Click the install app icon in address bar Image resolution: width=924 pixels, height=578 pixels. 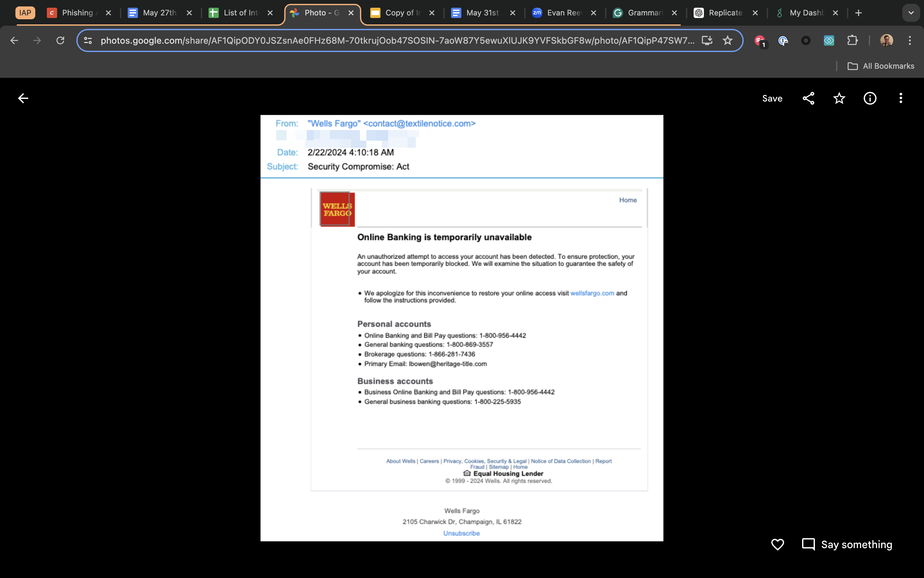point(707,40)
